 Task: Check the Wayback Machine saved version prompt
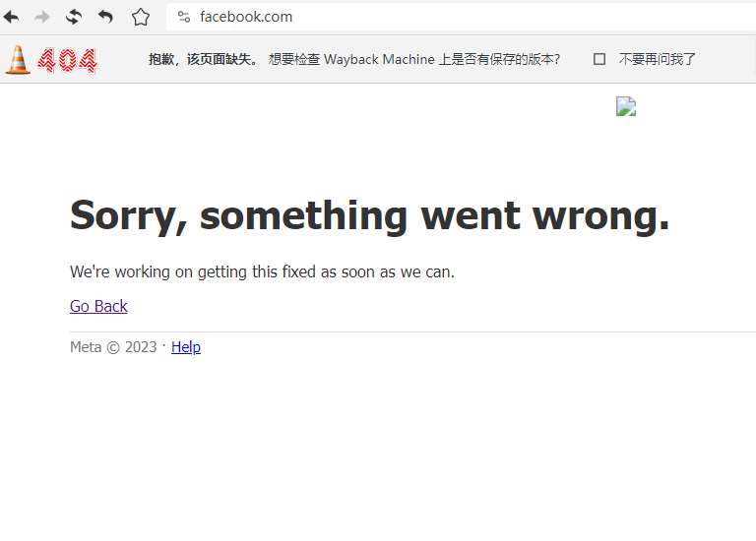pos(414,59)
